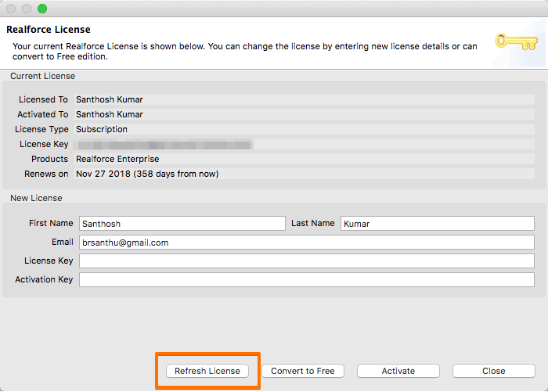The width and height of the screenshot is (548, 392).
Task: Click the Products label
Action: pos(49,159)
